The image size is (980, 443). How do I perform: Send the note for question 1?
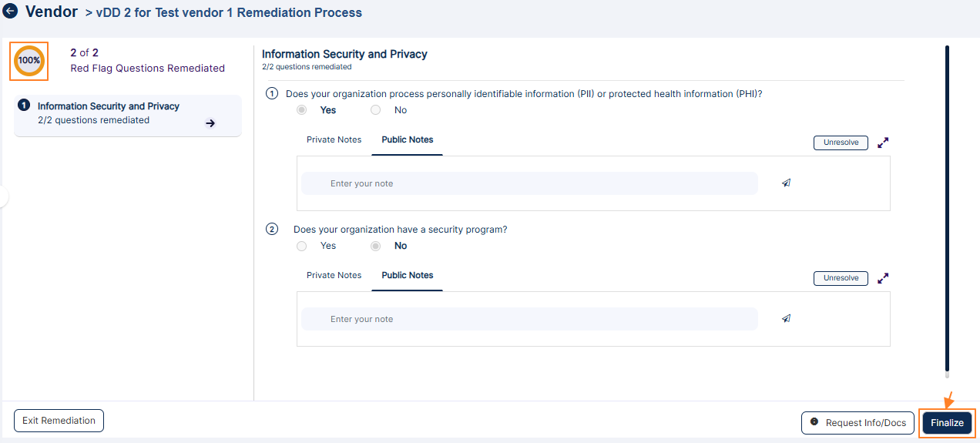786,183
